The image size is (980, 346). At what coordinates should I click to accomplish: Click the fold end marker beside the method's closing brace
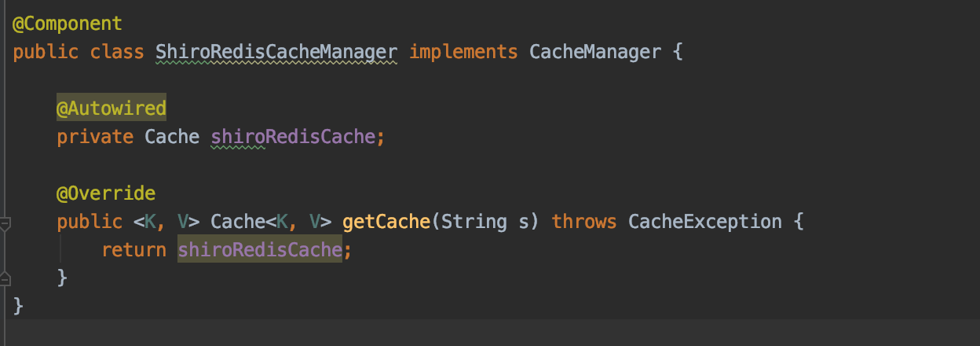(x=5, y=278)
